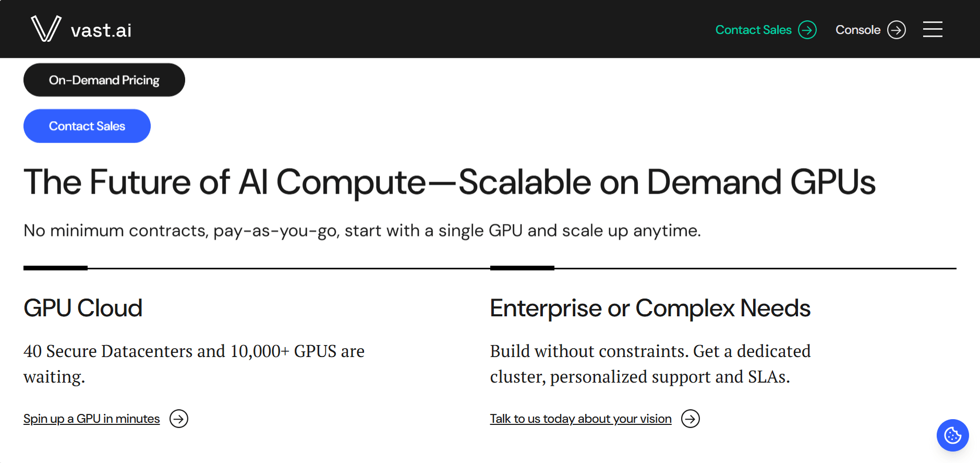Click arrow icon after Spin up a GPU
Screen dimensions: 980x463
[x=179, y=419]
